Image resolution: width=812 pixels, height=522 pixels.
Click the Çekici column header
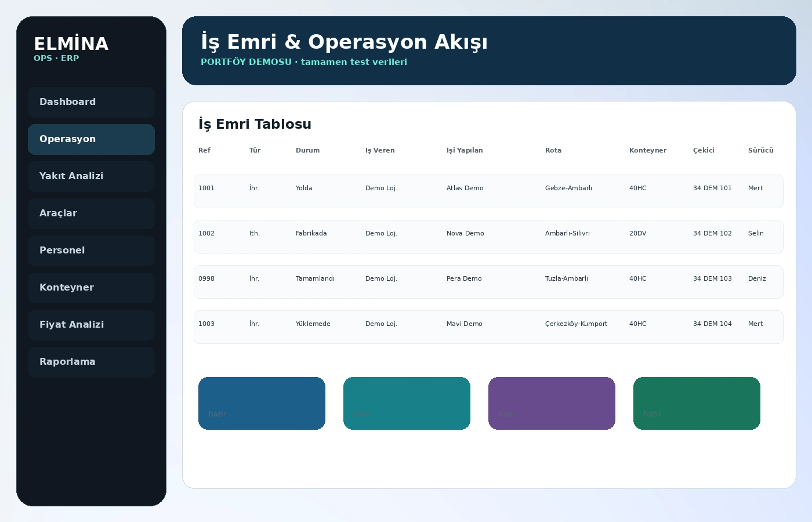(x=704, y=150)
